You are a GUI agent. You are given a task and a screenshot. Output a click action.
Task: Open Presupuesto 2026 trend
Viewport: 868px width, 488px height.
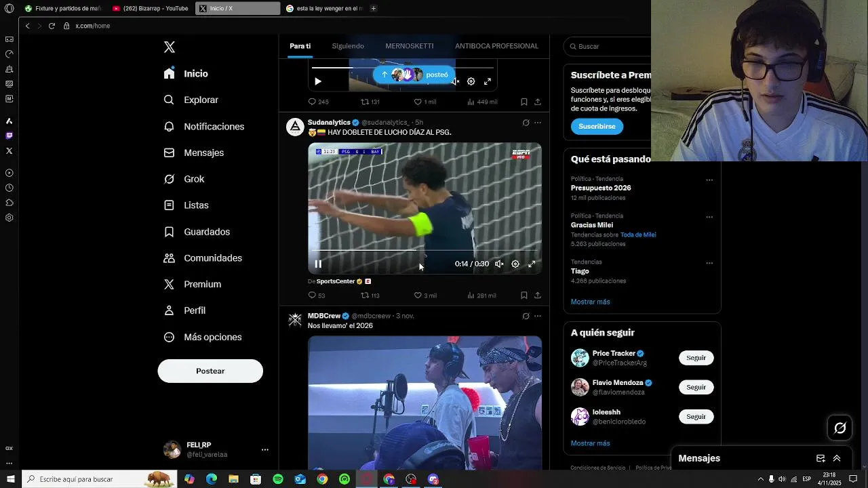(601, 188)
